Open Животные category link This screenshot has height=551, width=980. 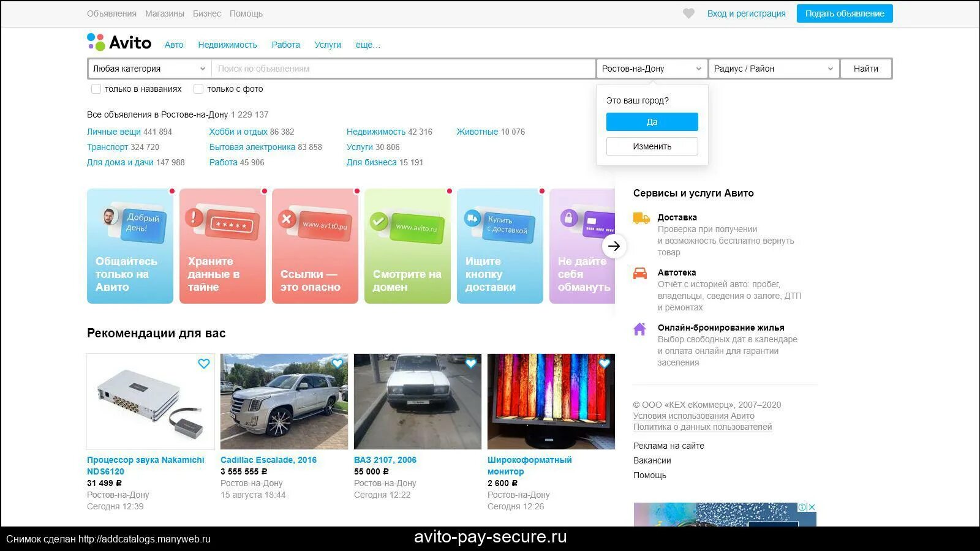pyautogui.click(x=477, y=132)
